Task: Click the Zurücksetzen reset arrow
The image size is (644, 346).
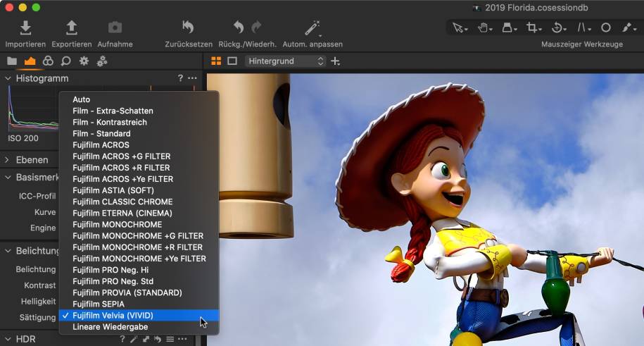Action: (188, 27)
